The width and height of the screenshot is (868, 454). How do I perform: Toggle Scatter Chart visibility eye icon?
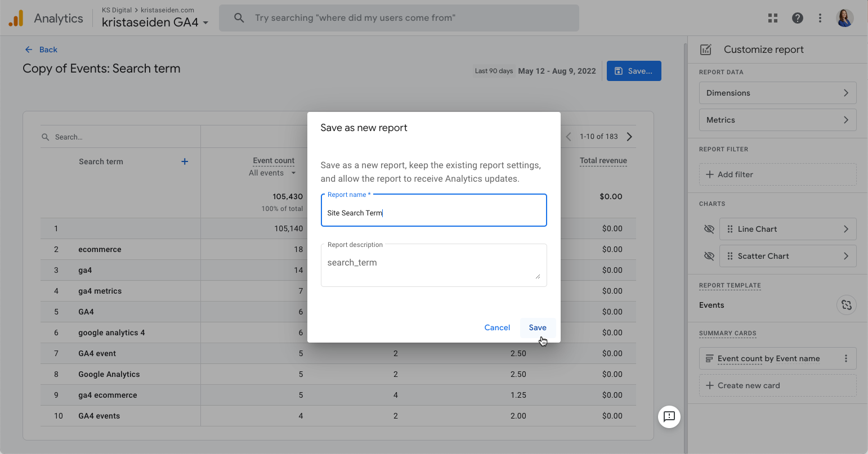(709, 256)
